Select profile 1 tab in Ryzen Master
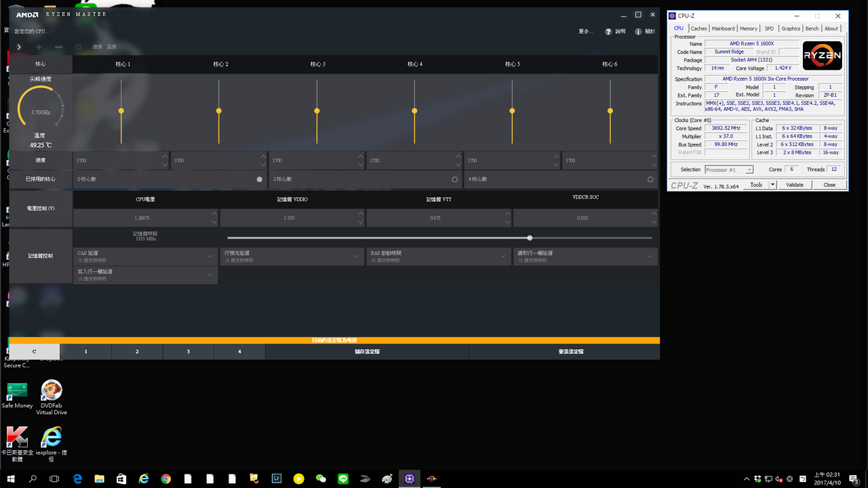This screenshot has height=488, width=868. coord(85,352)
